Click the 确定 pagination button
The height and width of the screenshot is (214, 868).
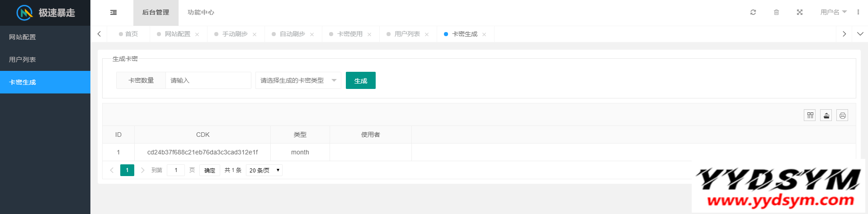(209, 170)
